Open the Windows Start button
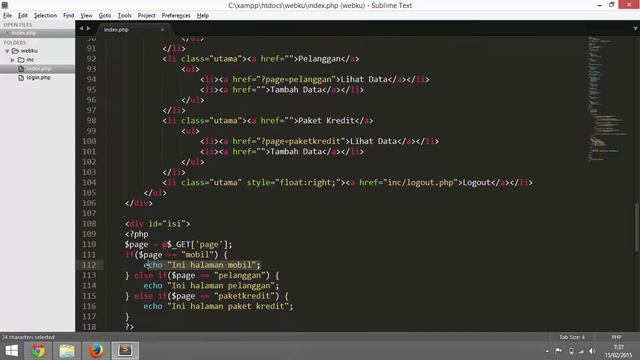The width and height of the screenshot is (640, 360). pyautogui.click(x=11, y=351)
